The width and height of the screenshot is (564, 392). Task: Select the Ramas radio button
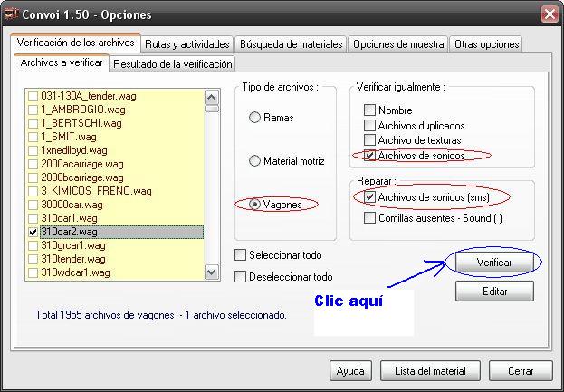click(254, 118)
